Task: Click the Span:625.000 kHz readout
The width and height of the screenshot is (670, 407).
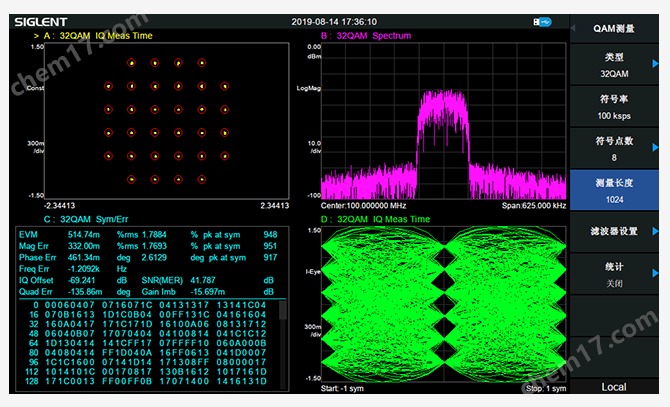Action: [534, 206]
